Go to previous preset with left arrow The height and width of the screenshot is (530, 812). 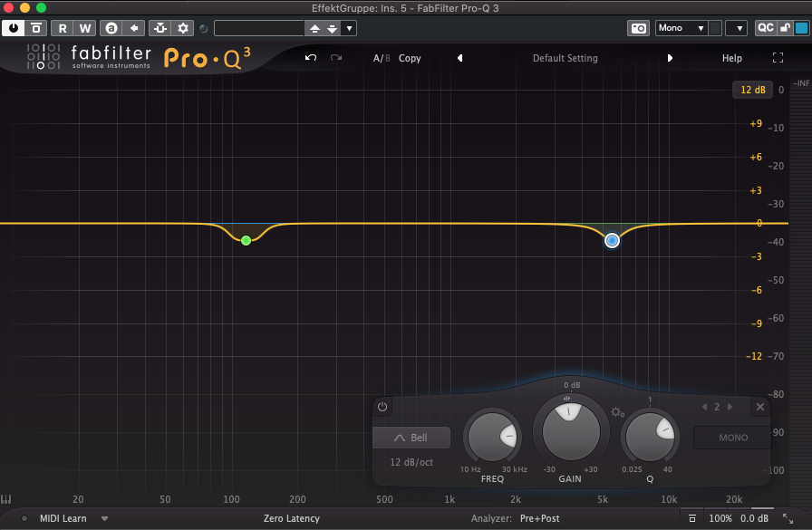pos(459,58)
